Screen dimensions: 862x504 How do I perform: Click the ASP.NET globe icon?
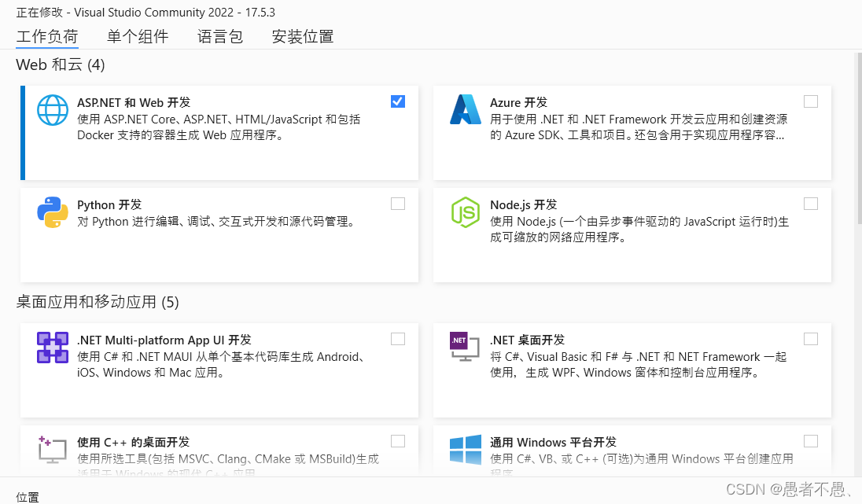[53, 110]
